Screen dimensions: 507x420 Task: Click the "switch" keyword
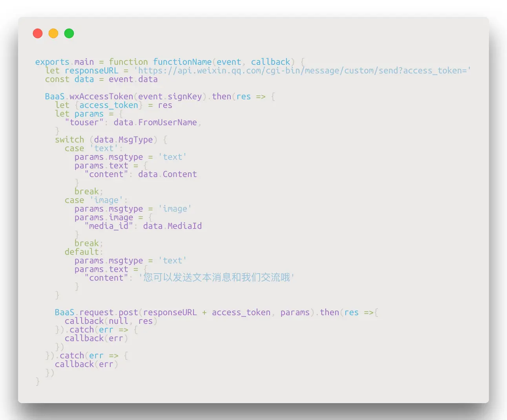point(69,140)
